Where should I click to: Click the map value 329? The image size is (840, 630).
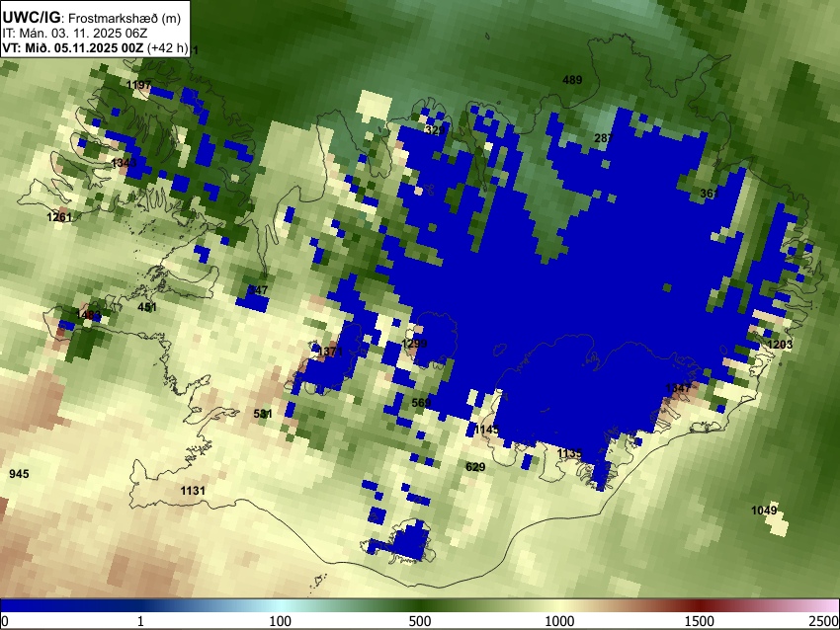(435, 130)
